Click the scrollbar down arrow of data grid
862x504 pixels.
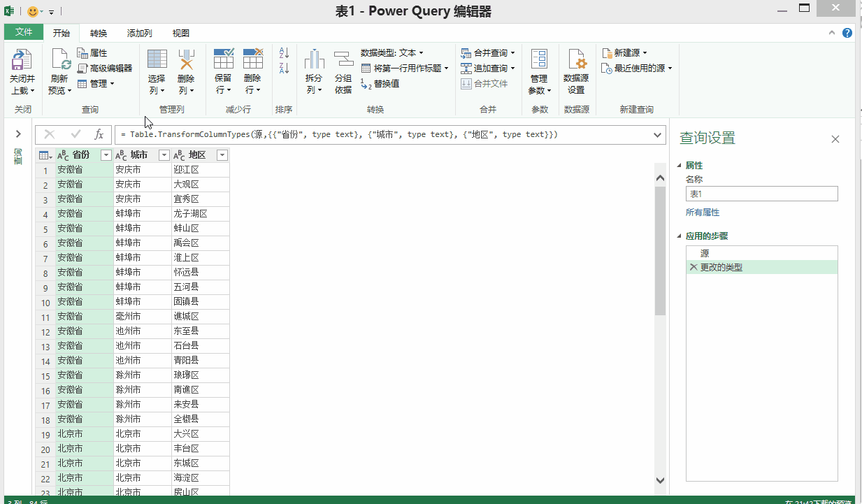pos(661,480)
